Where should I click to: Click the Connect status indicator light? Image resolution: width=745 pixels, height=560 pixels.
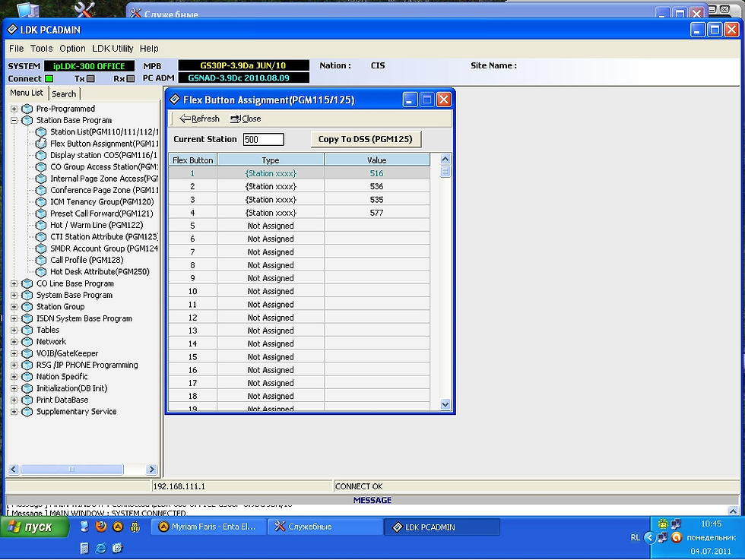pos(49,79)
